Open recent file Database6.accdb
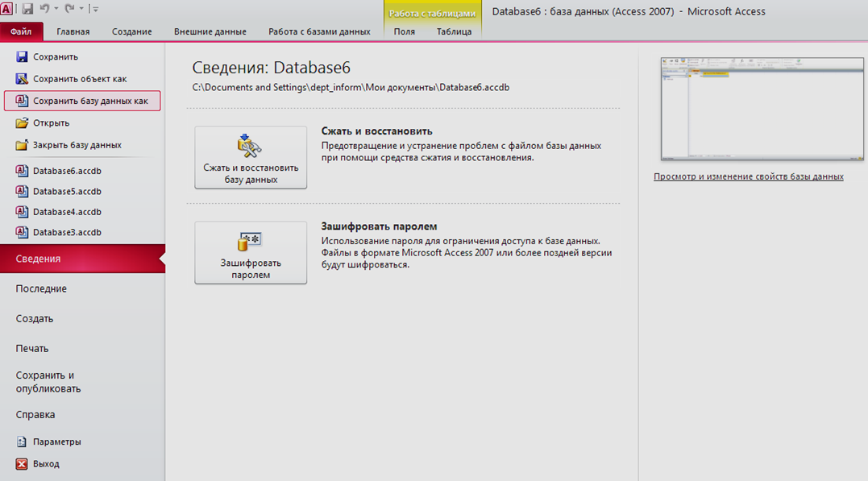 pyautogui.click(x=66, y=171)
